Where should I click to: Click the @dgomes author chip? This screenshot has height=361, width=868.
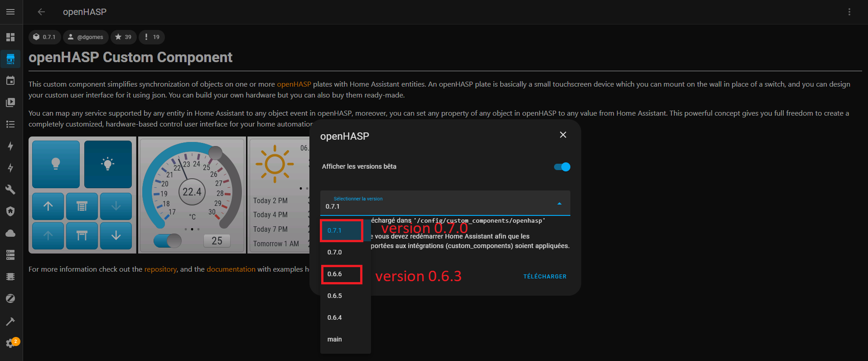point(86,37)
